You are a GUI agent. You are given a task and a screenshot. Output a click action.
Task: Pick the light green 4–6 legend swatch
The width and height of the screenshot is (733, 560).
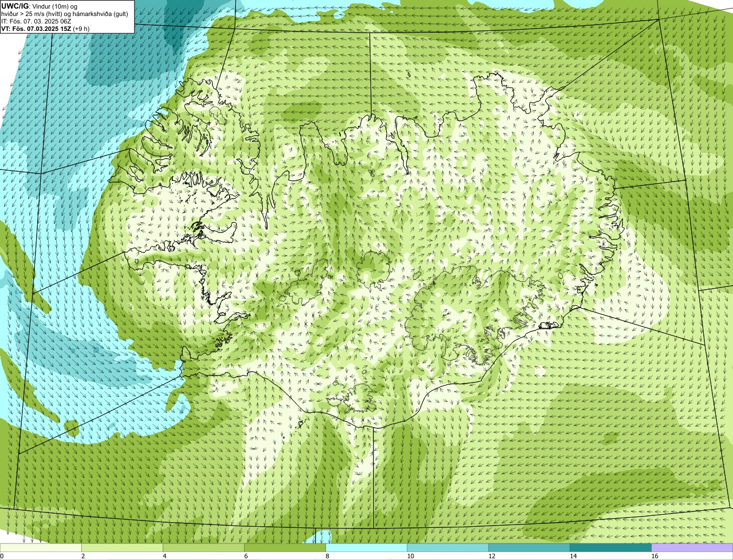tap(203, 548)
